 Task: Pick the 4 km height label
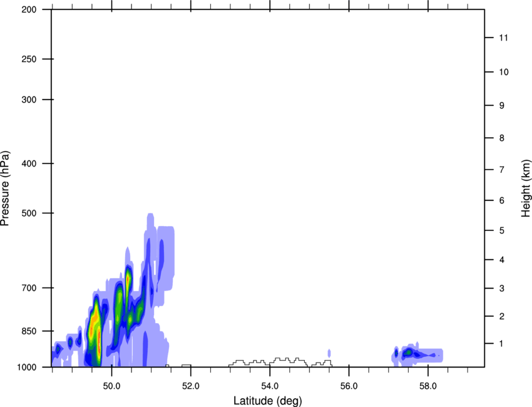click(x=502, y=260)
